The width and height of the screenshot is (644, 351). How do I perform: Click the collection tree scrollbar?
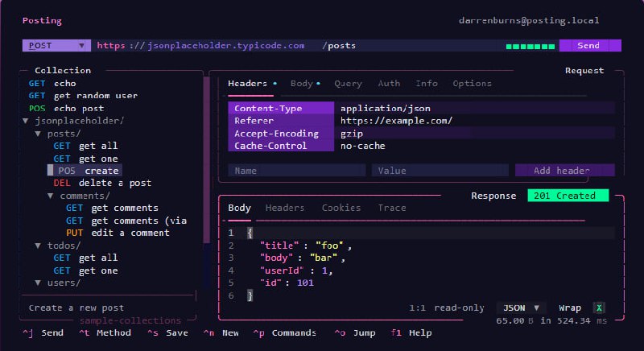pos(207,160)
